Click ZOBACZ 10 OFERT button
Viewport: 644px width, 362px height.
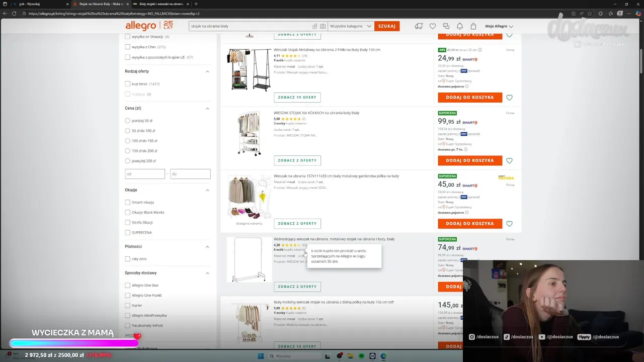coord(297,346)
